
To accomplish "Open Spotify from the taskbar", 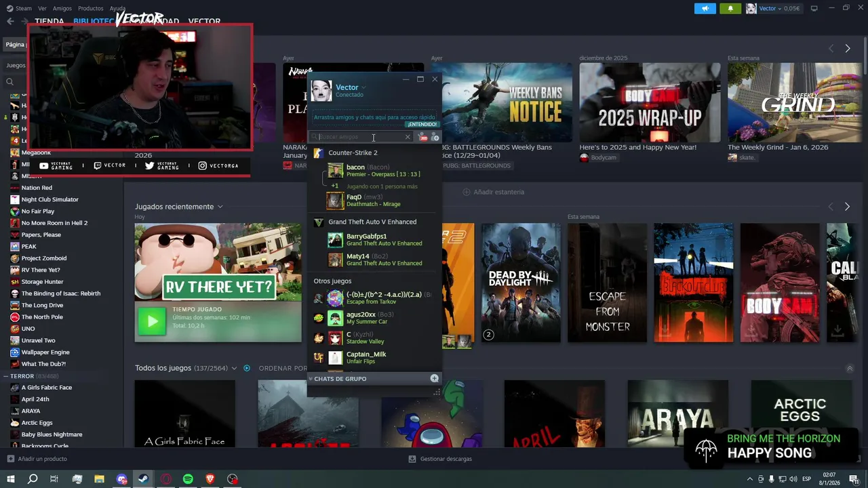I will point(188,479).
